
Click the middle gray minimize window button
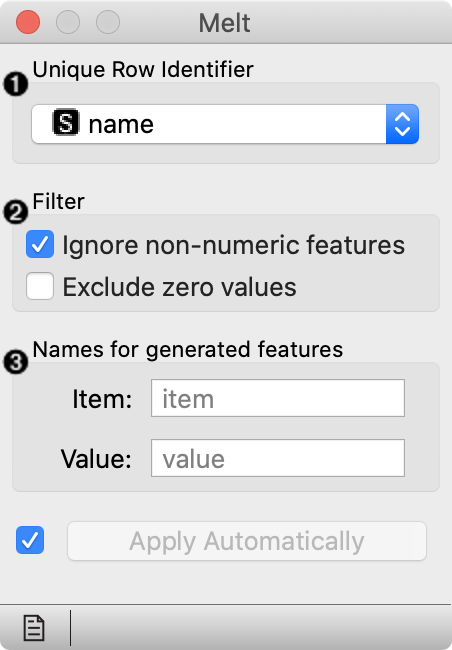coord(68,22)
